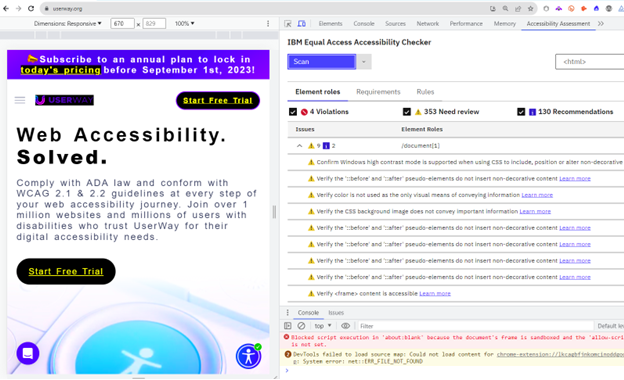Follow the today's pricing link in banner
The image size is (624, 380).
point(60,70)
